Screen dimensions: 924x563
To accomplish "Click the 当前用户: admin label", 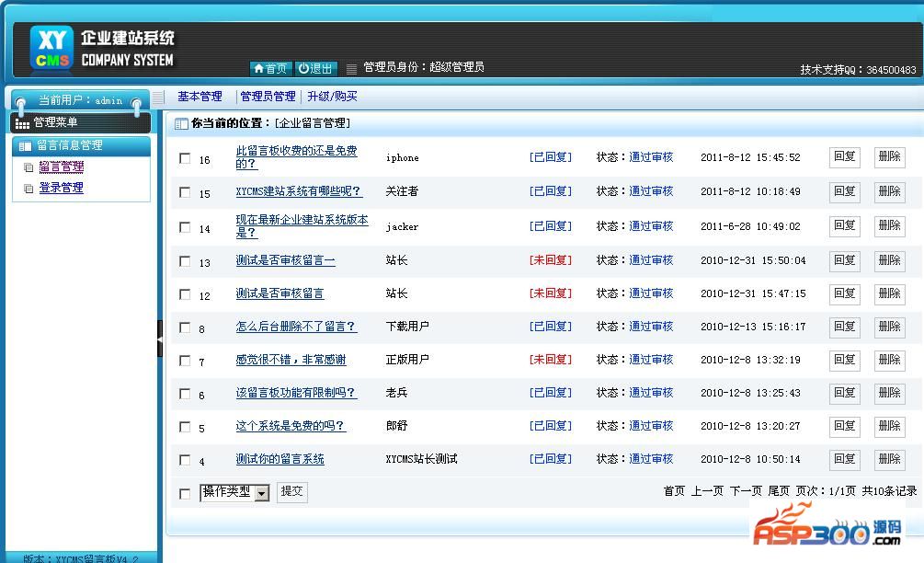I will point(80,100).
